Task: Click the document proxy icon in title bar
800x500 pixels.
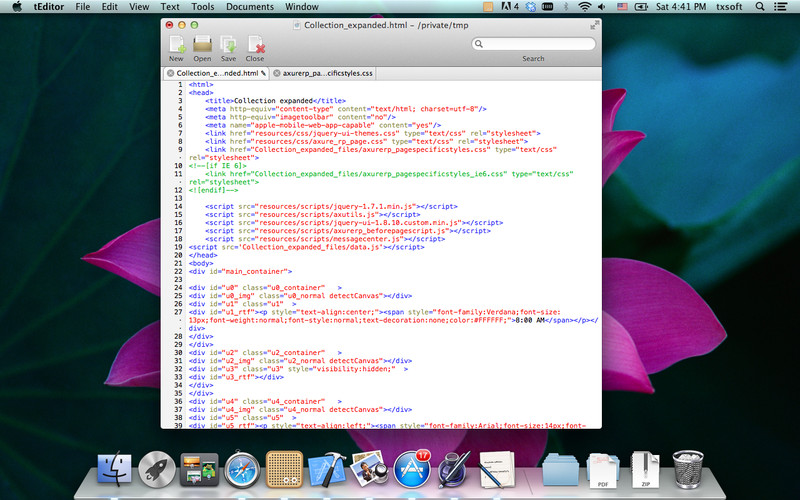Action: (x=297, y=25)
